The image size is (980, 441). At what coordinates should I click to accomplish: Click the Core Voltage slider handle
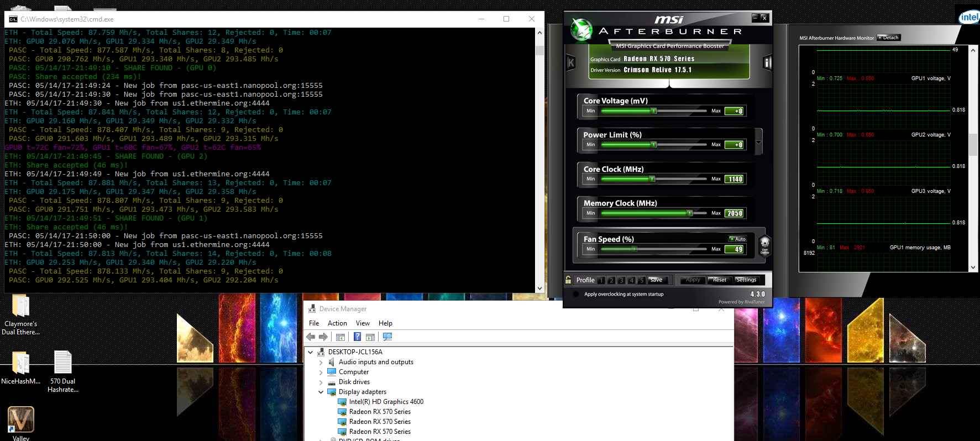[654, 111]
